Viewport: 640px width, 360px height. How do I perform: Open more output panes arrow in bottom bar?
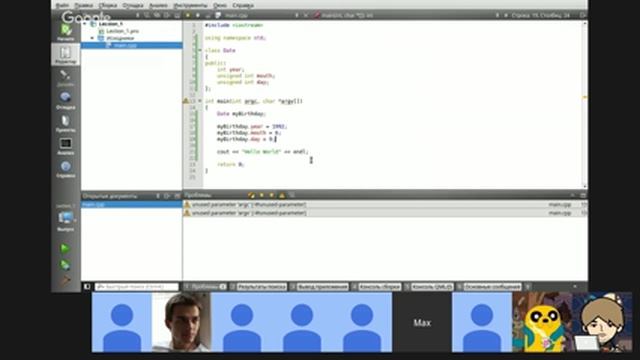tap(528, 287)
